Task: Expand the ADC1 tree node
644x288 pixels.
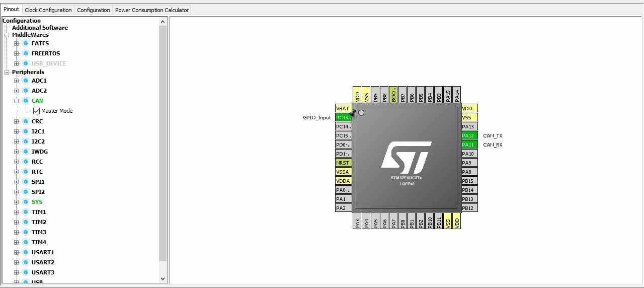Action: (x=16, y=81)
